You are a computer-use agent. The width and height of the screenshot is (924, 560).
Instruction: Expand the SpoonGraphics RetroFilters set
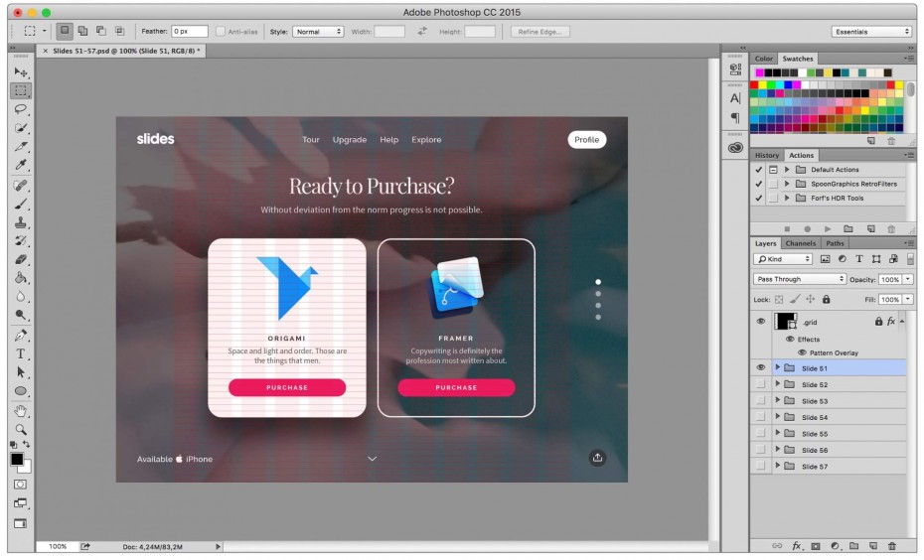pos(787,184)
